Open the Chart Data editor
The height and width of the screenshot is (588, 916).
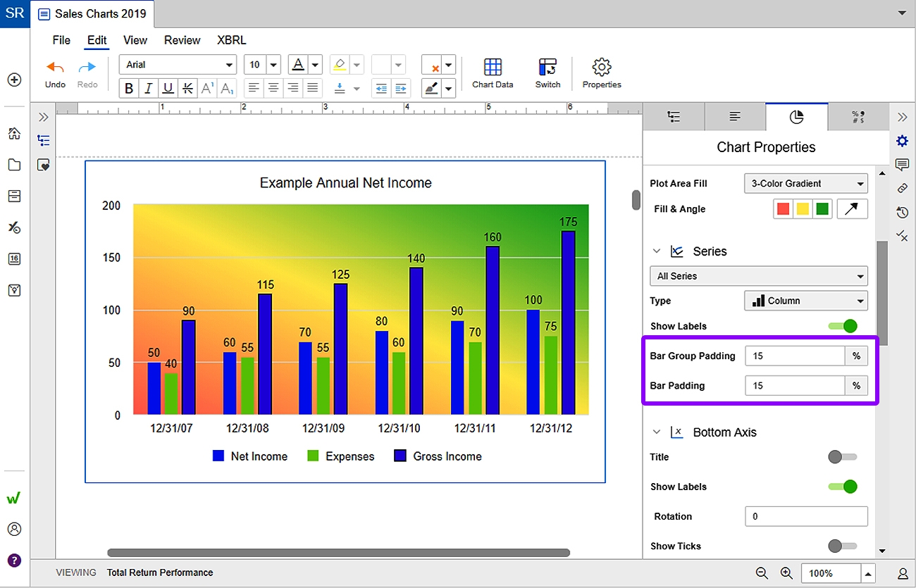click(x=492, y=73)
